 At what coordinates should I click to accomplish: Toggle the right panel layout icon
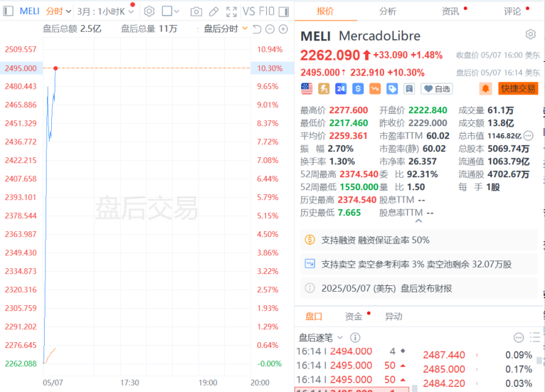tap(284, 12)
